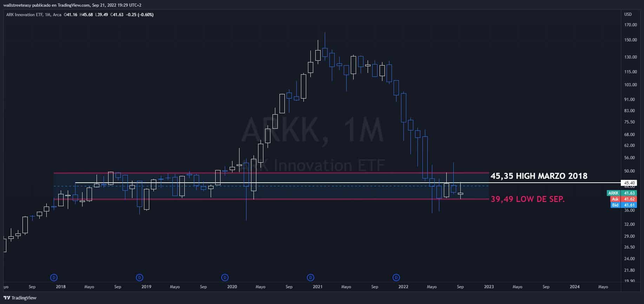The image size is (644, 304).
Task: Open the dividend marker near 2020
Action: (x=225, y=278)
